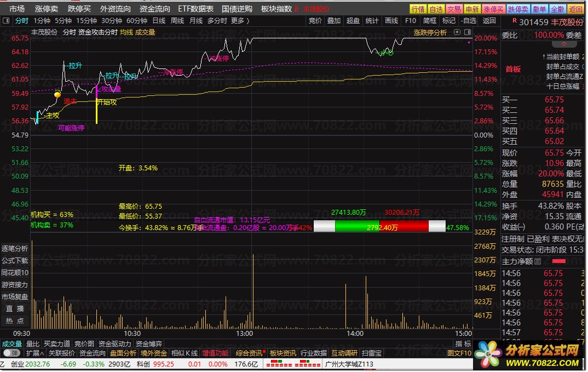Open the 跌停买 menu item
The width and height of the screenshot is (588, 372).
79,9
